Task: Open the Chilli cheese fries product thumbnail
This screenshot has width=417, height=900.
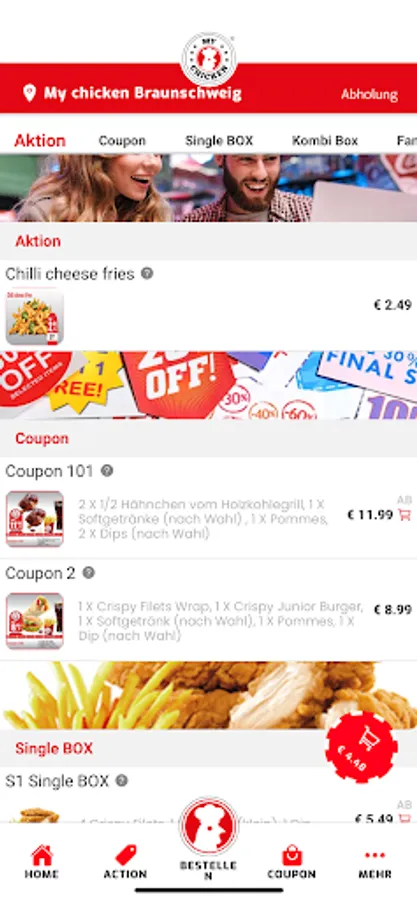Action: pos(35,316)
